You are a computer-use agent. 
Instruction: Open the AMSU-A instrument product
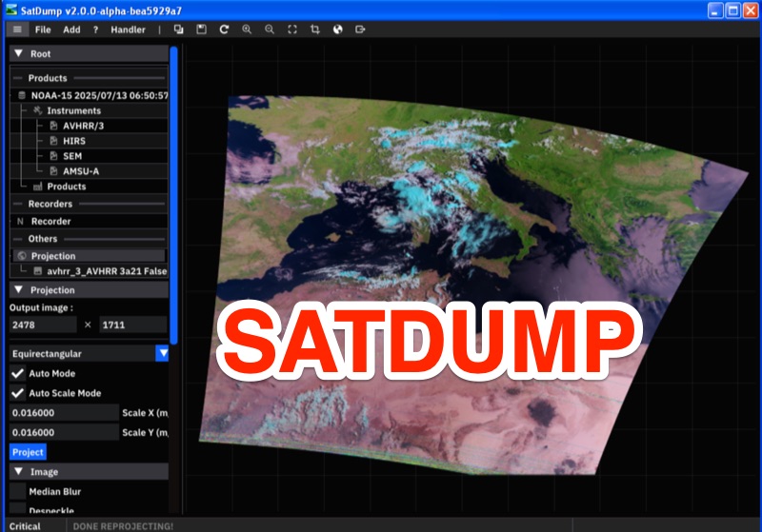81,171
